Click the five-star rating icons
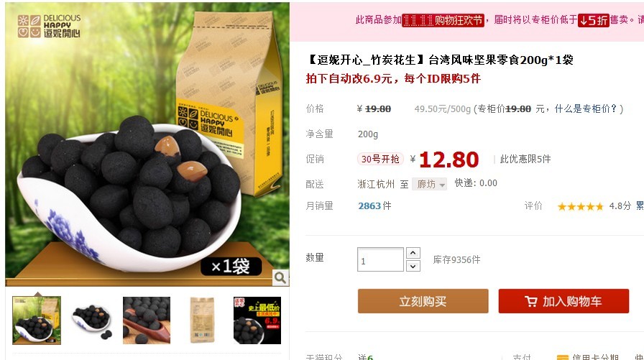The height and width of the screenshot is (360, 644). pos(580,206)
